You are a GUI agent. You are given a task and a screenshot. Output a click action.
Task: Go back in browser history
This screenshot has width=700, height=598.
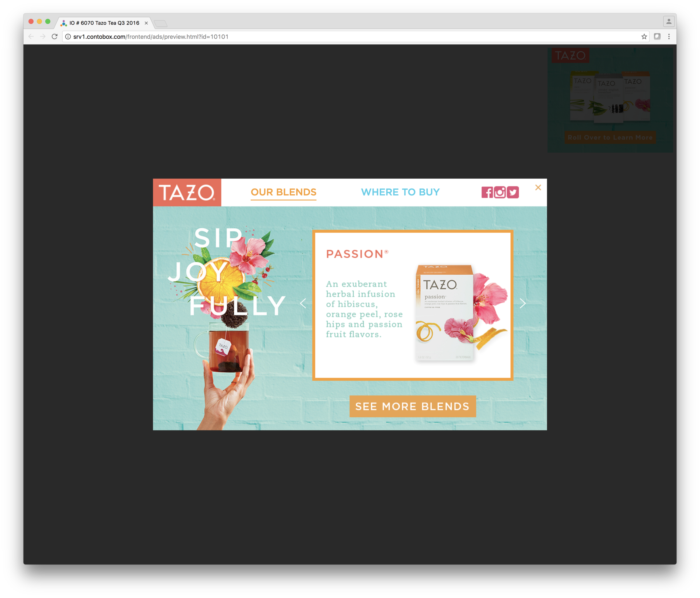tap(31, 36)
